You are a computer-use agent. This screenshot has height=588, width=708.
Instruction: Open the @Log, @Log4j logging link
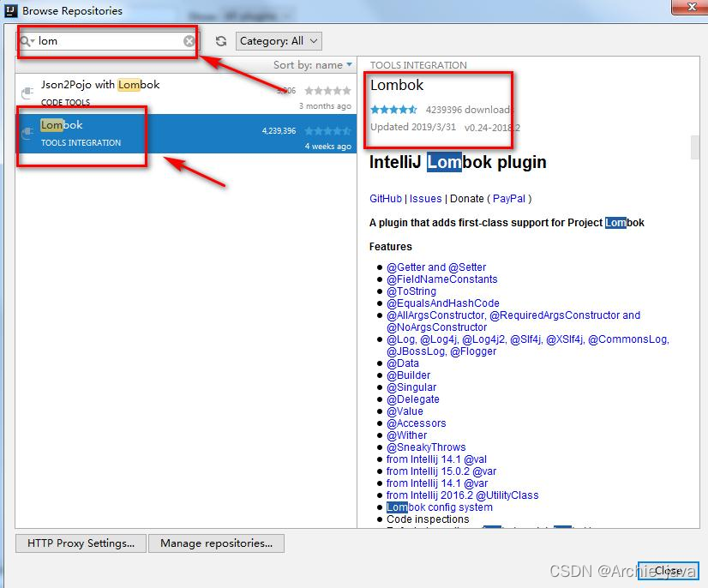click(x=528, y=345)
